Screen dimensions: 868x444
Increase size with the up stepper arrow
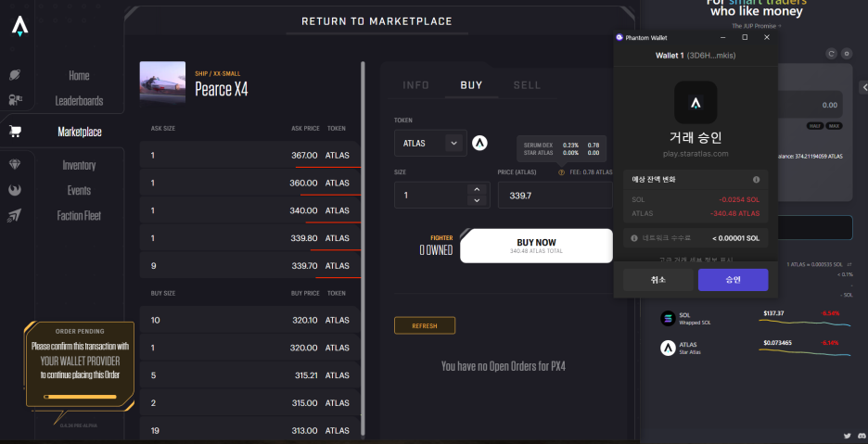[x=477, y=189]
